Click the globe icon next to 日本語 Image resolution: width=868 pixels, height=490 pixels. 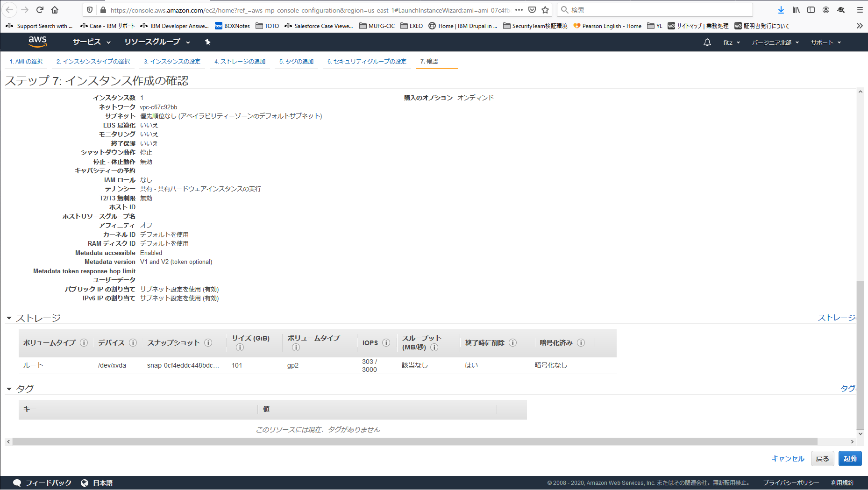pos(84,483)
